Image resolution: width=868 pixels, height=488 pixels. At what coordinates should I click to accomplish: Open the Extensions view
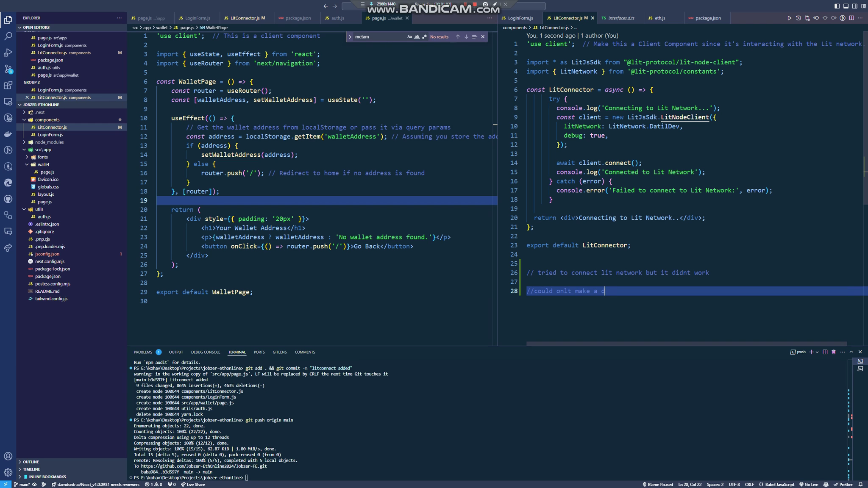(x=8, y=85)
